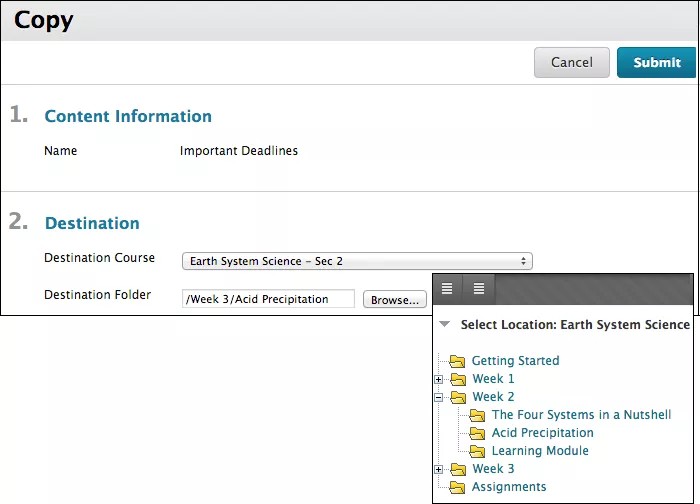
Task: Collapse the Week 2 folder with minus sign
Action: 438,398
